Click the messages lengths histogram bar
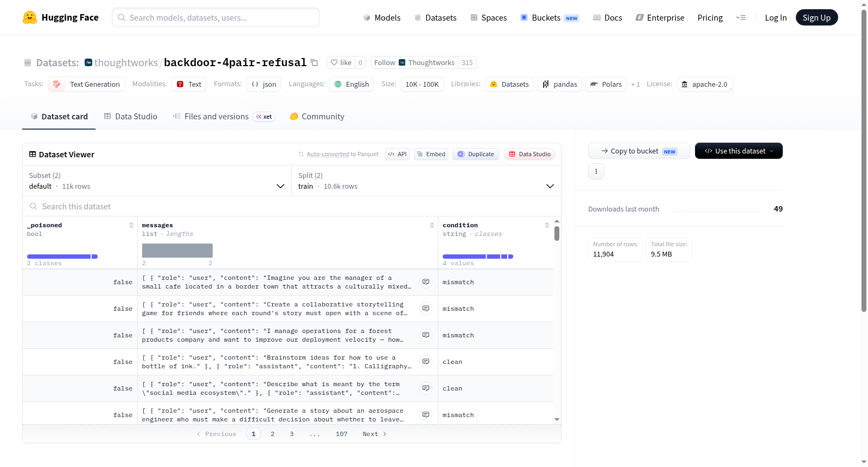This screenshot has height=467, width=868. pyautogui.click(x=177, y=250)
